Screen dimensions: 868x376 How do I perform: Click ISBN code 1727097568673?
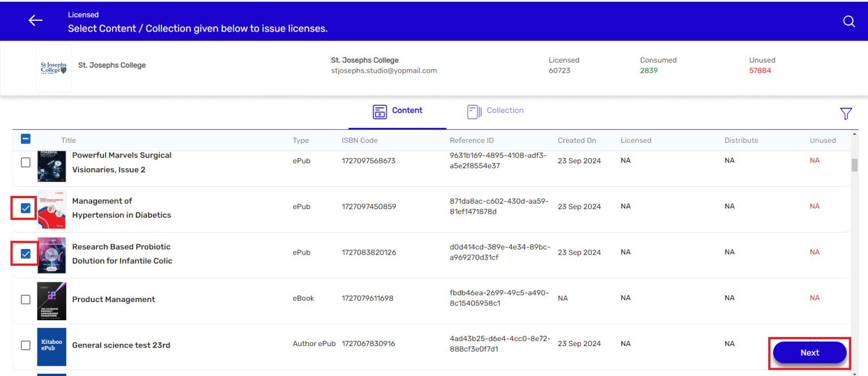click(368, 161)
